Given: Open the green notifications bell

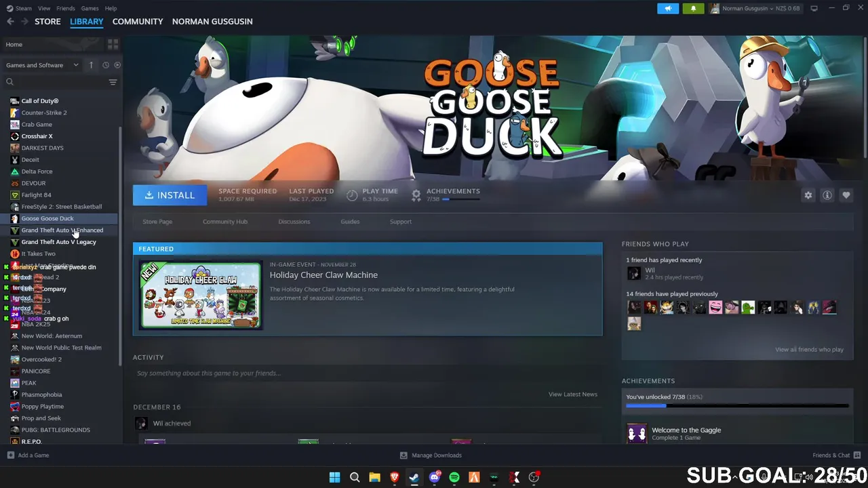Looking at the screenshot, I should click(x=693, y=8).
